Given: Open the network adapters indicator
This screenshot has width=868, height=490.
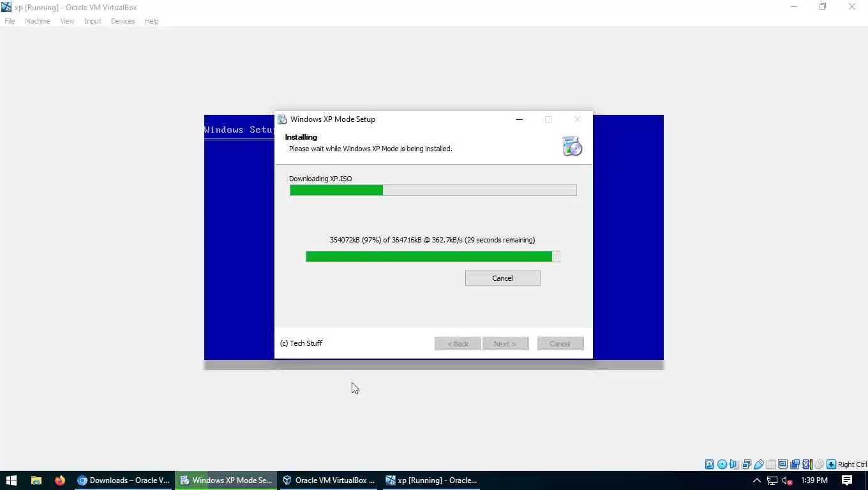Looking at the screenshot, I should (x=746, y=464).
